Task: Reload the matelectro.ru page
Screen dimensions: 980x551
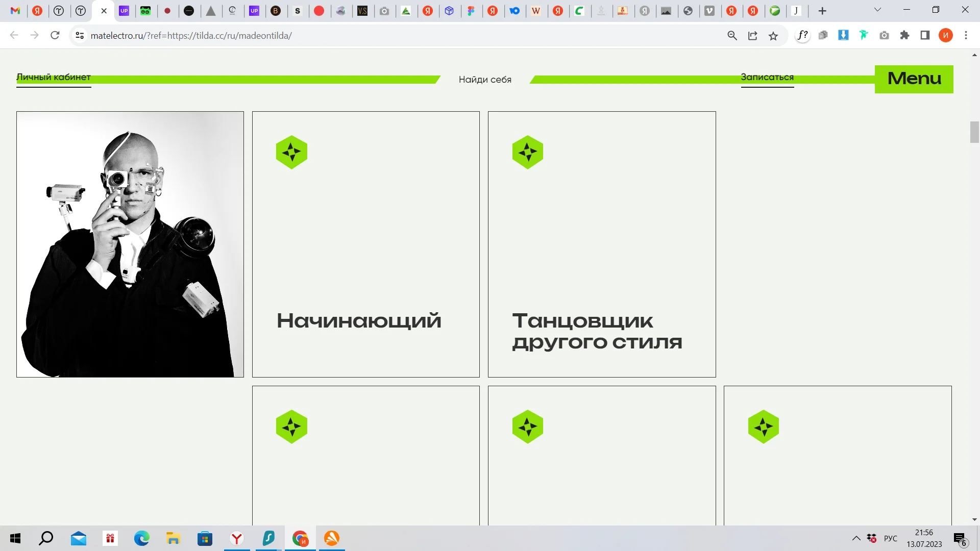Action: click(55, 35)
